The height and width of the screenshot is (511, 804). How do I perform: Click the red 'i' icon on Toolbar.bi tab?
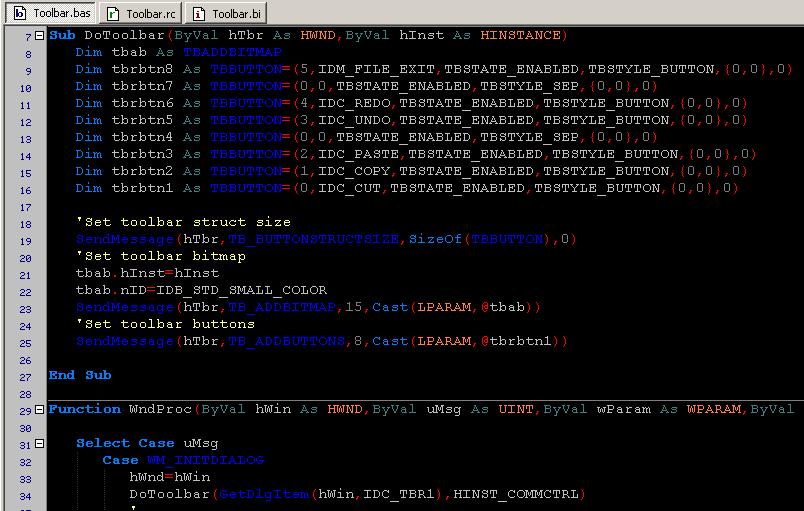[199, 13]
